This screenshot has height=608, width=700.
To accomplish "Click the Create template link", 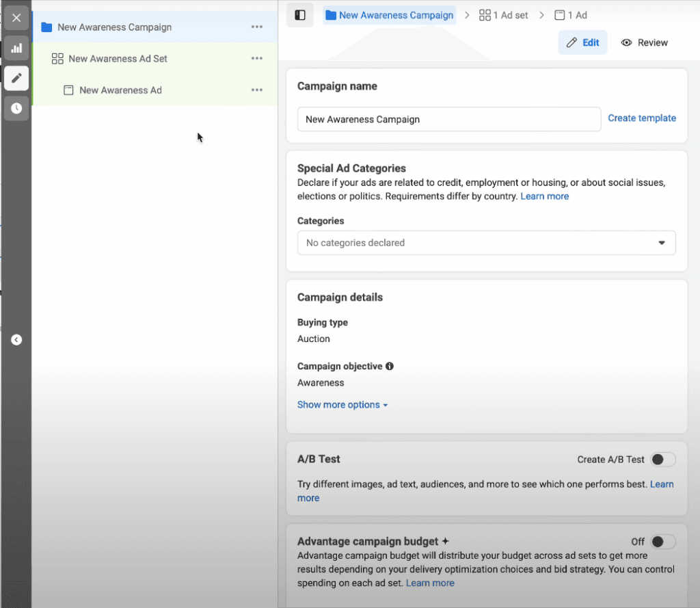I will click(x=642, y=118).
